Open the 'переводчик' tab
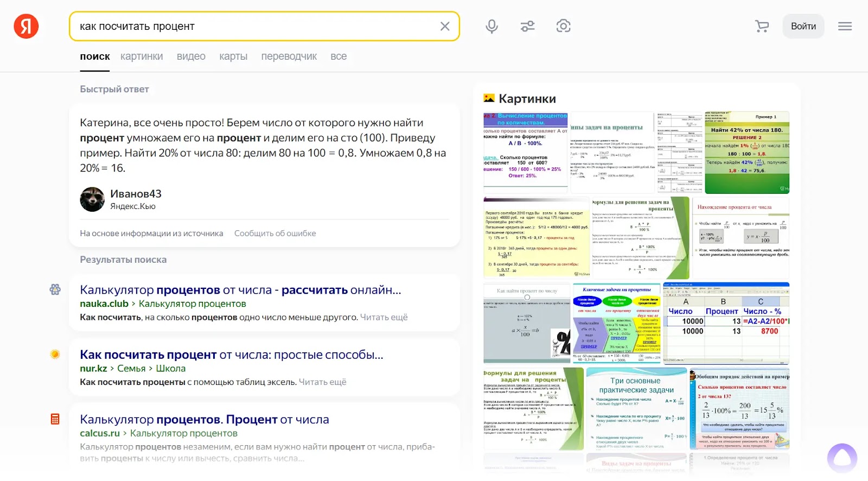Screen dimensions: 868x481 pos(289,56)
